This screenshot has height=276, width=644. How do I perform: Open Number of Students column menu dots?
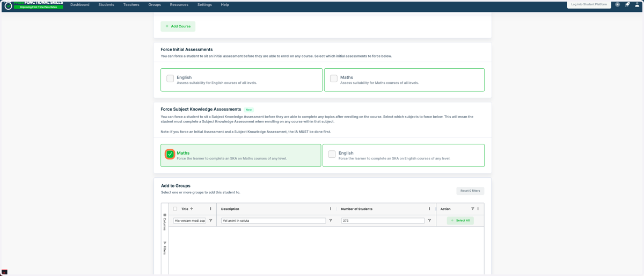point(429,209)
